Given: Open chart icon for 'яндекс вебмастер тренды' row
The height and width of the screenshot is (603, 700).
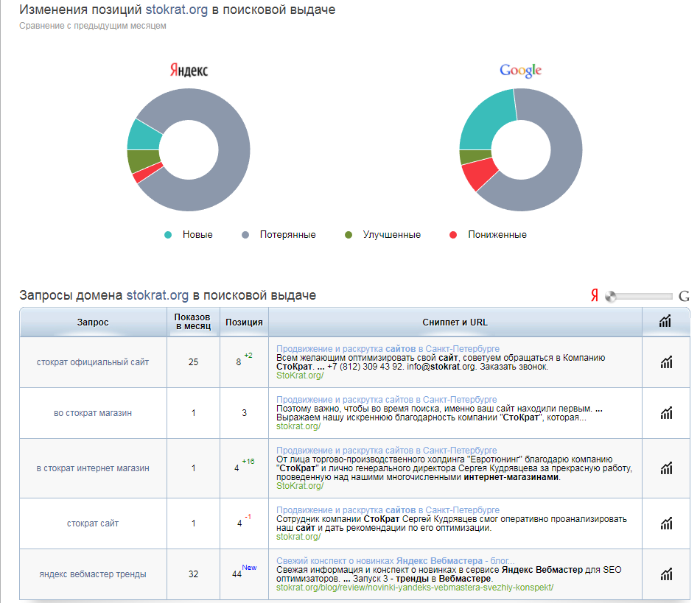Looking at the screenshot, I should [666, 574].
